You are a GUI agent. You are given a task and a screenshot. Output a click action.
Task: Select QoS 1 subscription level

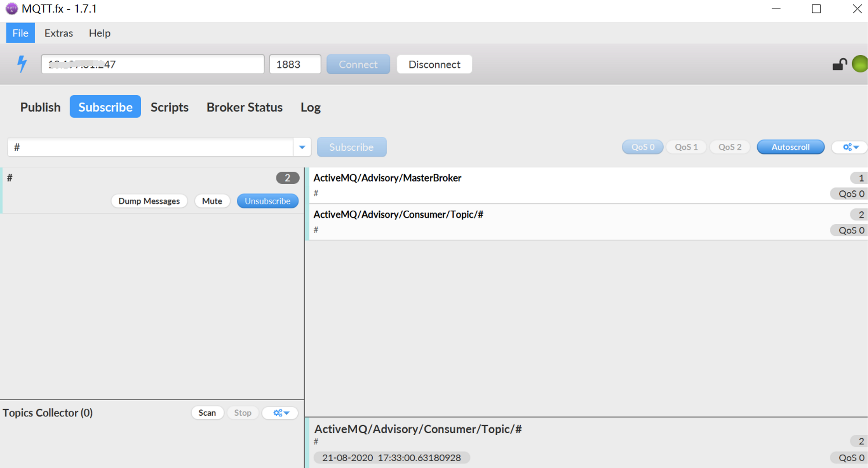686,147
